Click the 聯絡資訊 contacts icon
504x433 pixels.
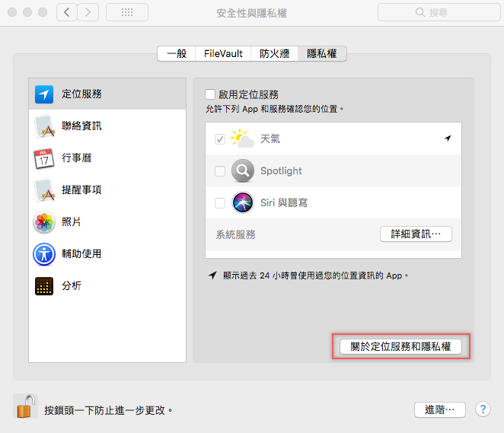(x=44, y=126)
